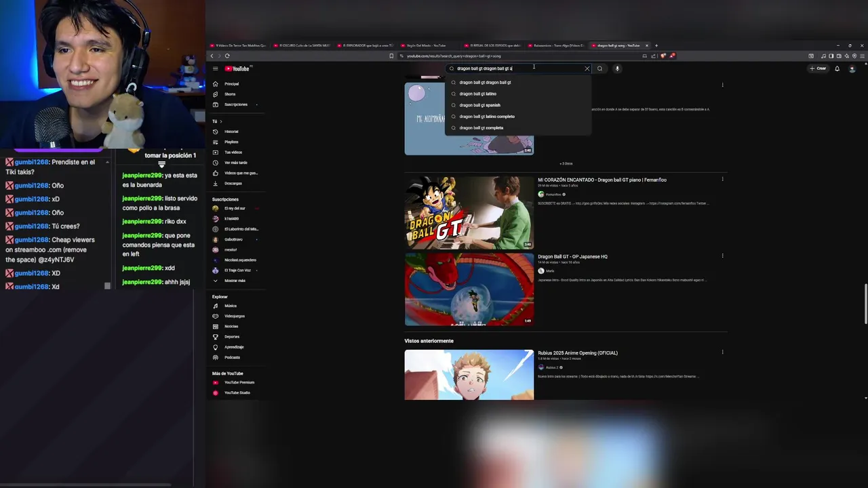
Task: Choose suggestion dragon ball gt completa
Action: [x=518, y=127]
